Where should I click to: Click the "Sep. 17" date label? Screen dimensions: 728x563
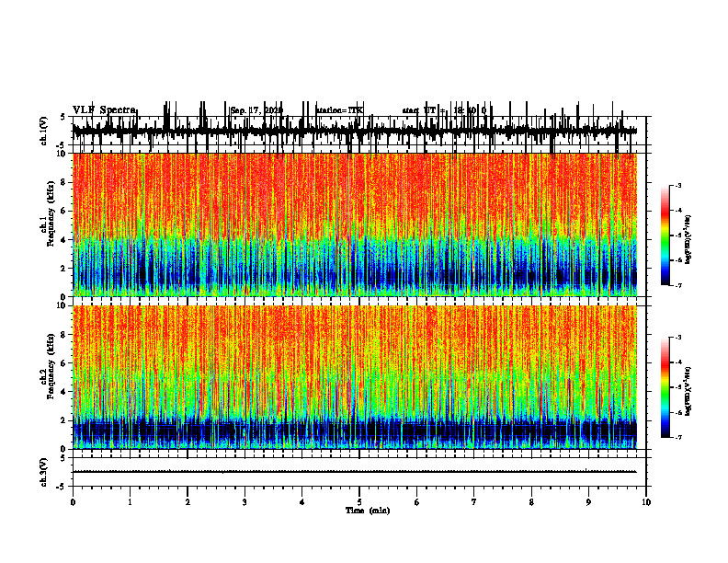pos(244,110)
